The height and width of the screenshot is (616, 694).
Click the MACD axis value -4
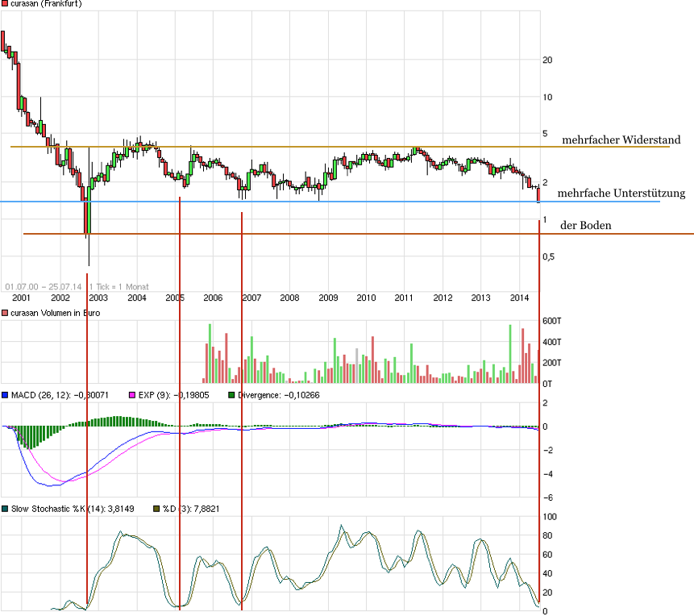coord(548,474)
